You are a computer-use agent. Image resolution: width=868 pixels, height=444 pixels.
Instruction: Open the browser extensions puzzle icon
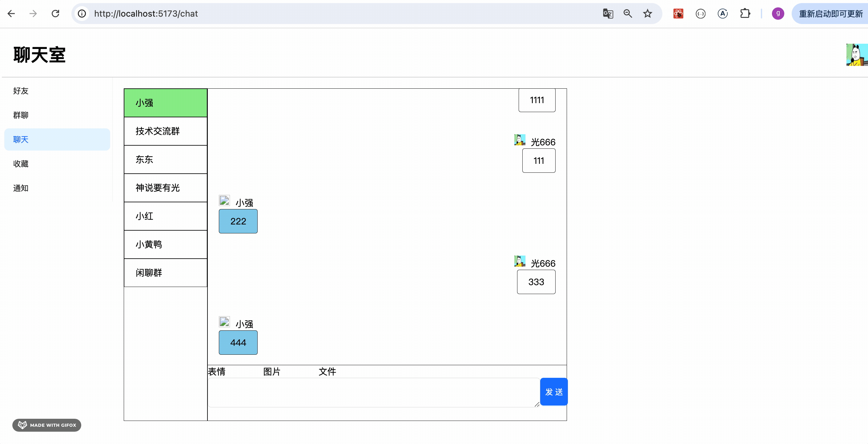tap(745, 14)
